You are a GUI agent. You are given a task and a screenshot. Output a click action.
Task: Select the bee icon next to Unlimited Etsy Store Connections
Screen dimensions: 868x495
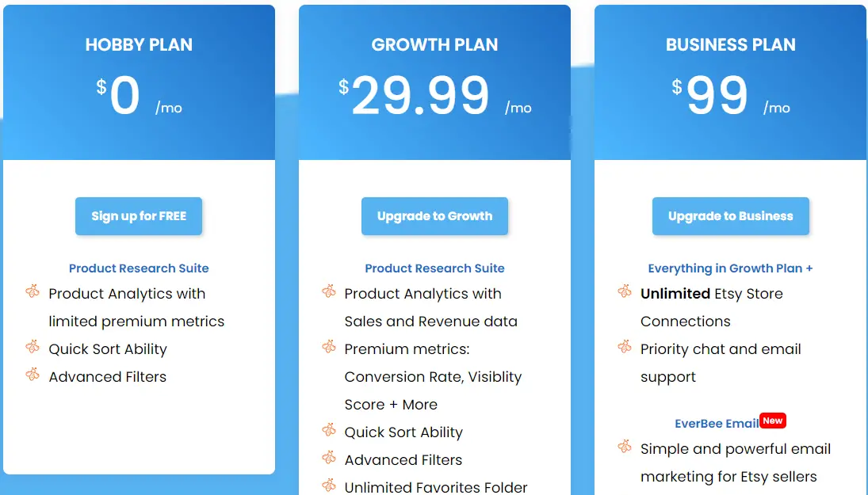624,293
